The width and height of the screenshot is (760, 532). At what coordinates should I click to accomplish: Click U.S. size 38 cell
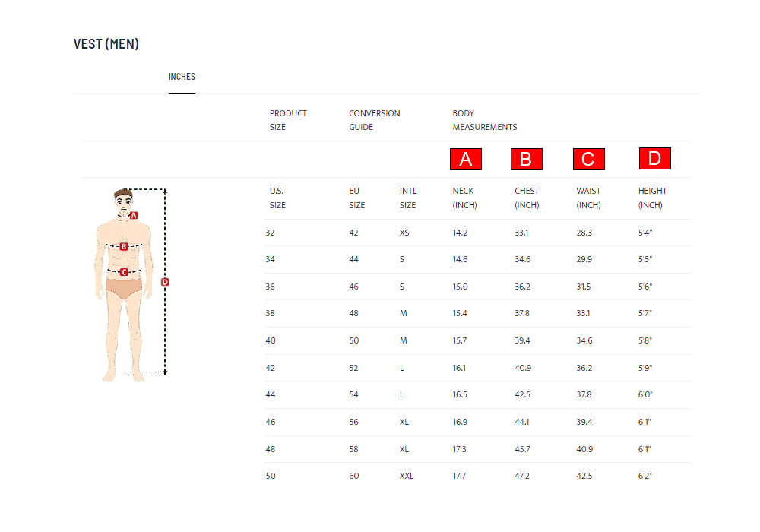tap(270, 313)
